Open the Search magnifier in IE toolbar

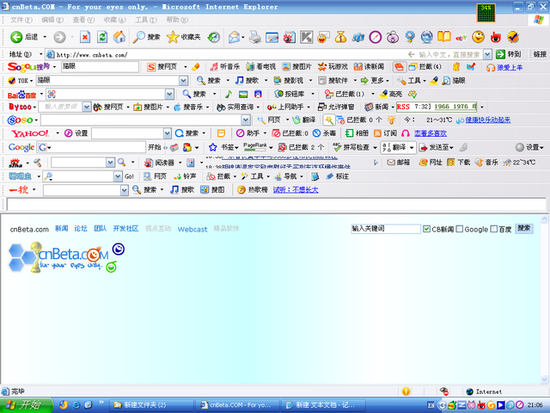(x=146, y=37)
